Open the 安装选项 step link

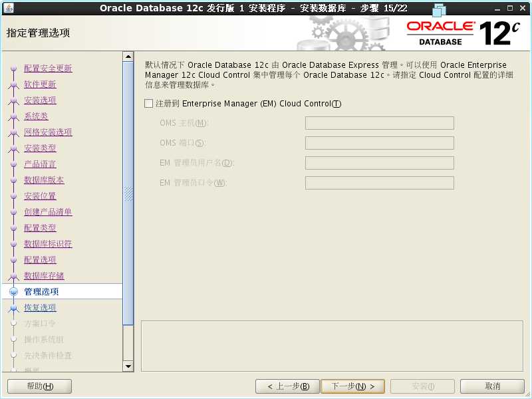click(x=40, y=100)
